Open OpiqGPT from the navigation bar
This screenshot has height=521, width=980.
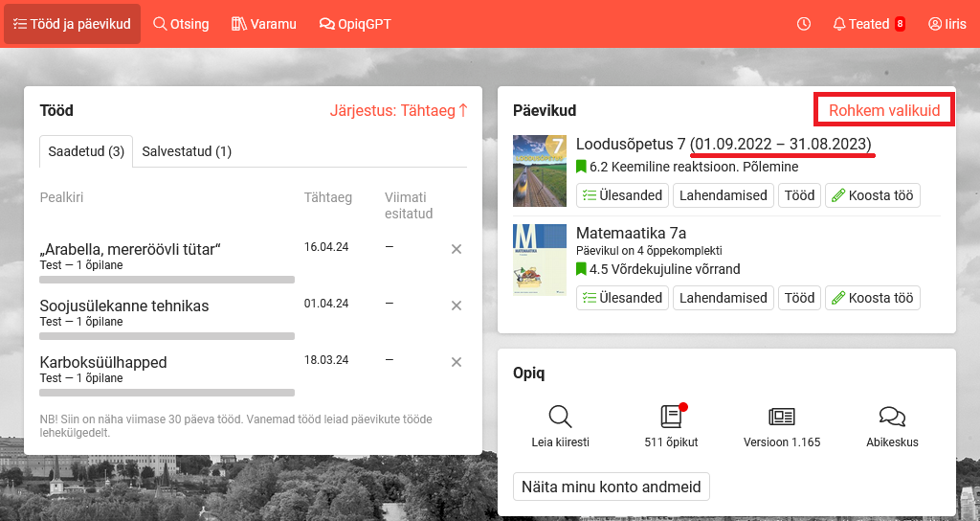[x=355, y=24]
